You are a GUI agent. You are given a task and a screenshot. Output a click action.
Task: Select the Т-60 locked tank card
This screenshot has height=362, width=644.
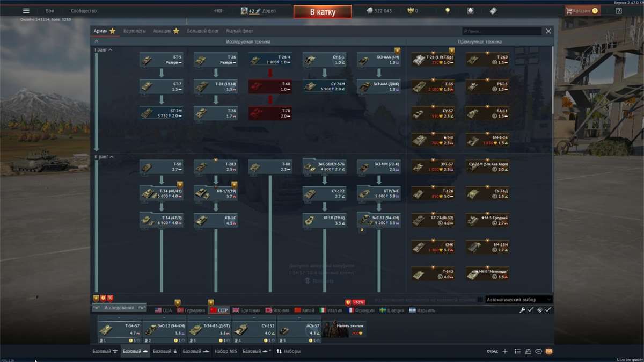(x=270, y=86)
